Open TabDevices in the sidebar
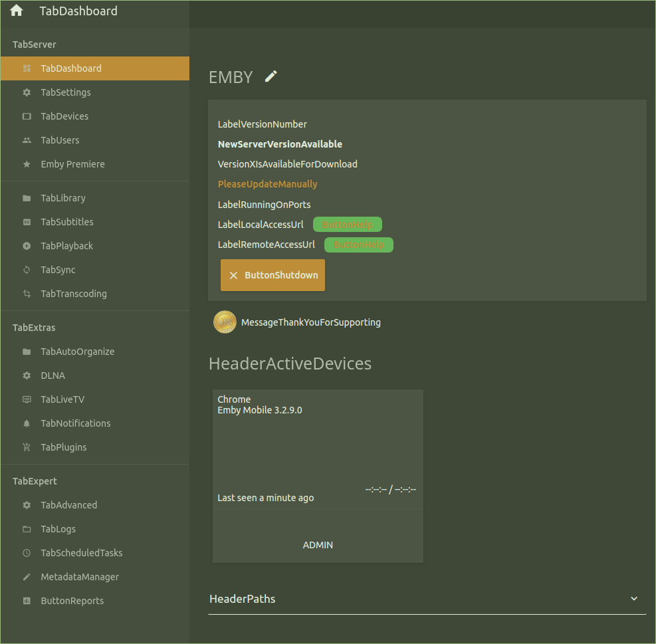Viewport: 656px width, 644px height. pos(95,116)
